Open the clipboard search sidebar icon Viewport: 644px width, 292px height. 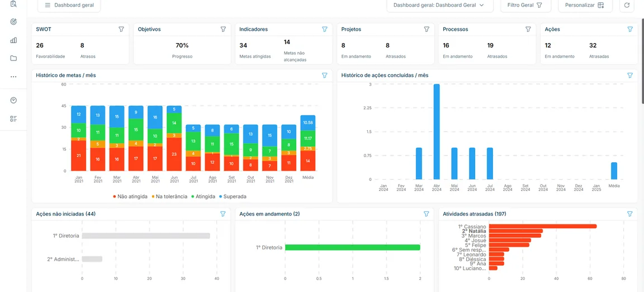point(13,4)
